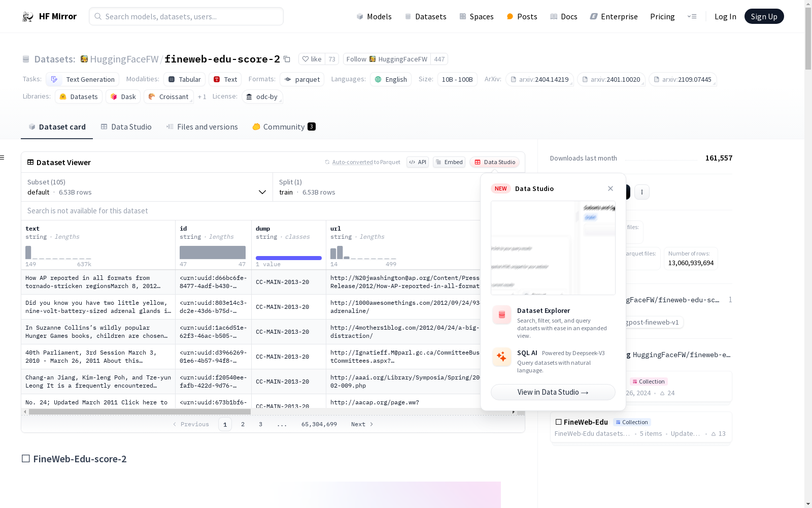Click the Data Studio preview thumbnail

tap(553, 248)
